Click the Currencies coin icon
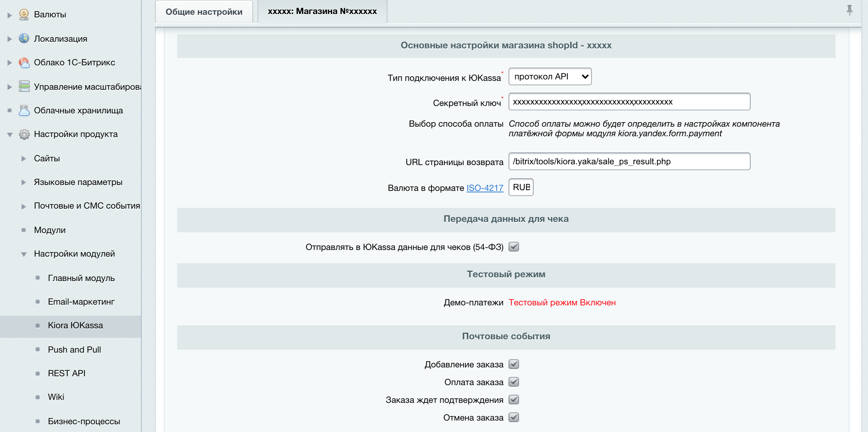This screenshot has width=868, height=432. coord(24,14)
